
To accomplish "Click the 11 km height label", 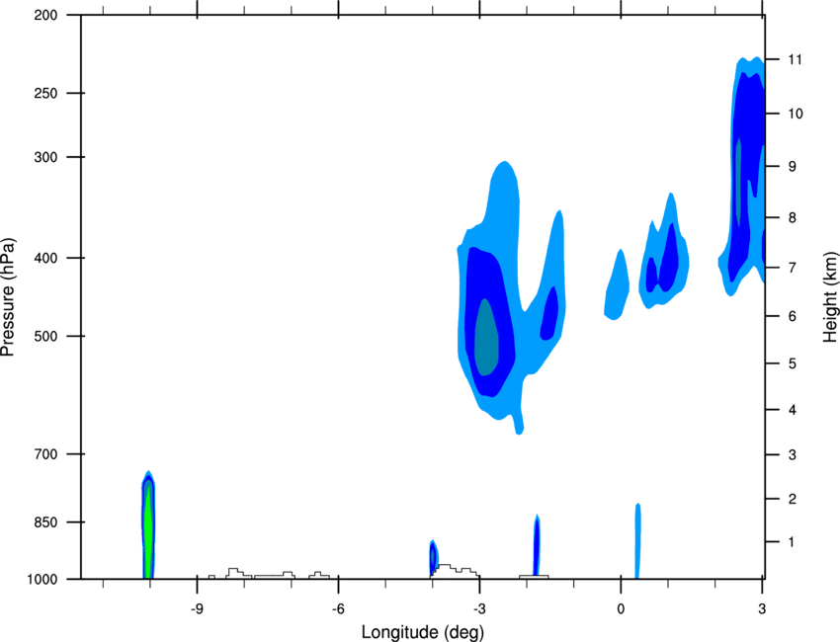I will 795,59.
